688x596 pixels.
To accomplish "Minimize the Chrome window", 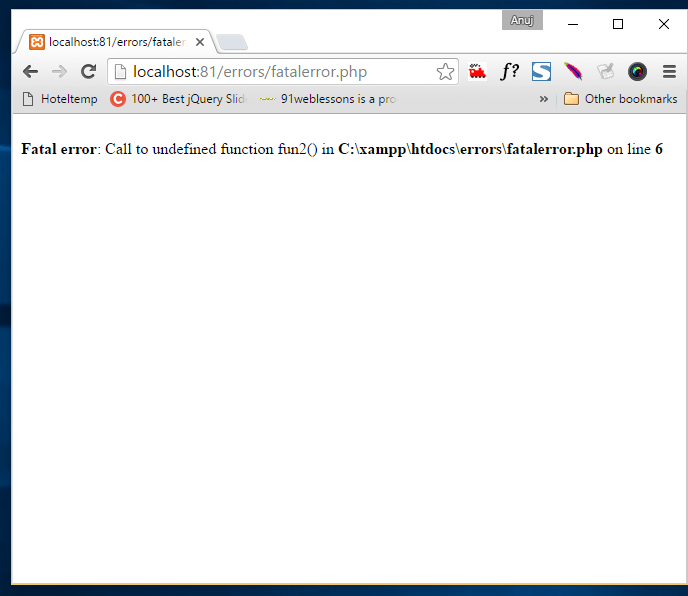I will tap(573, 24).
